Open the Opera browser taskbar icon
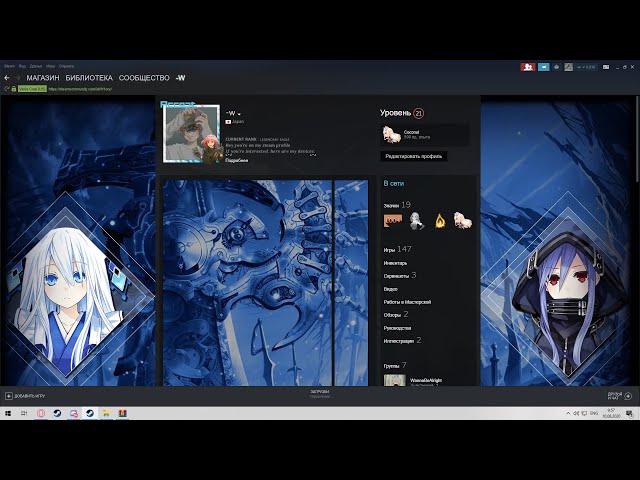This screenshot has height=480, width=640. tap(41, 413)
